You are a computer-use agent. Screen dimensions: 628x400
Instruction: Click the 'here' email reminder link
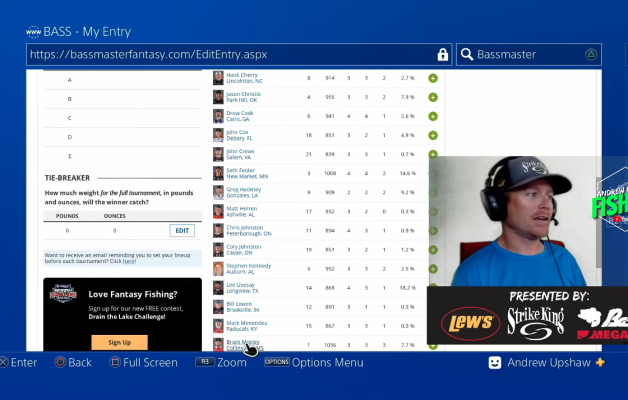128,260
